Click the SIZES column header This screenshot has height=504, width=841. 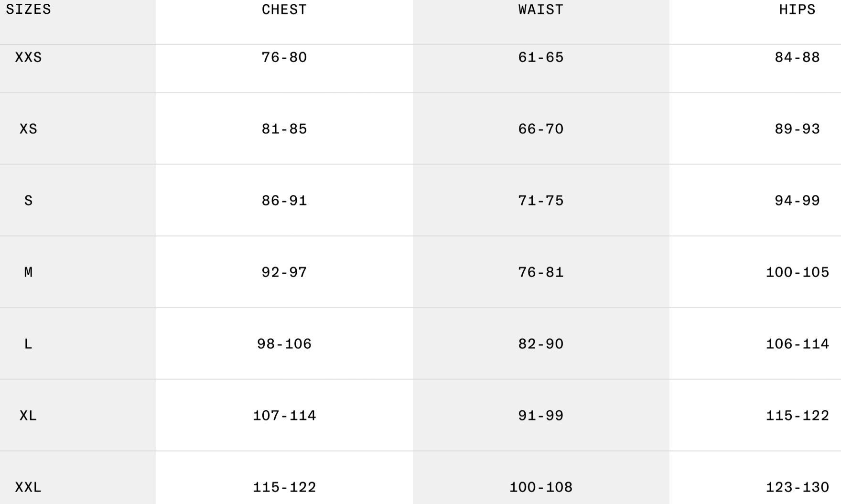(x=28, y=10)
